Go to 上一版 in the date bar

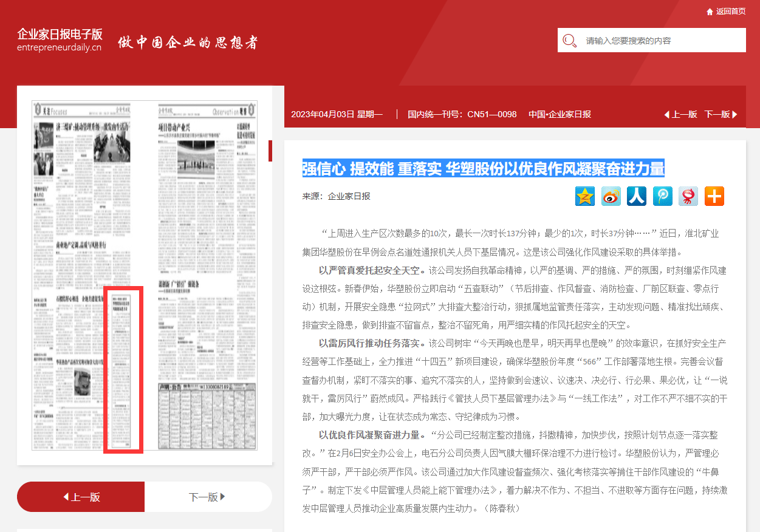[680, 114]
